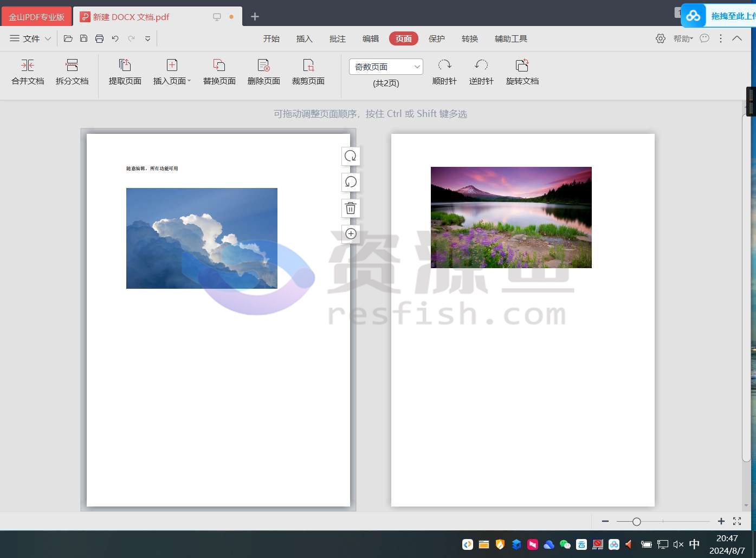Click the 提取页面 extract pages icon
Viewport: 756px width, 558px height.
[x=125, y=66]
